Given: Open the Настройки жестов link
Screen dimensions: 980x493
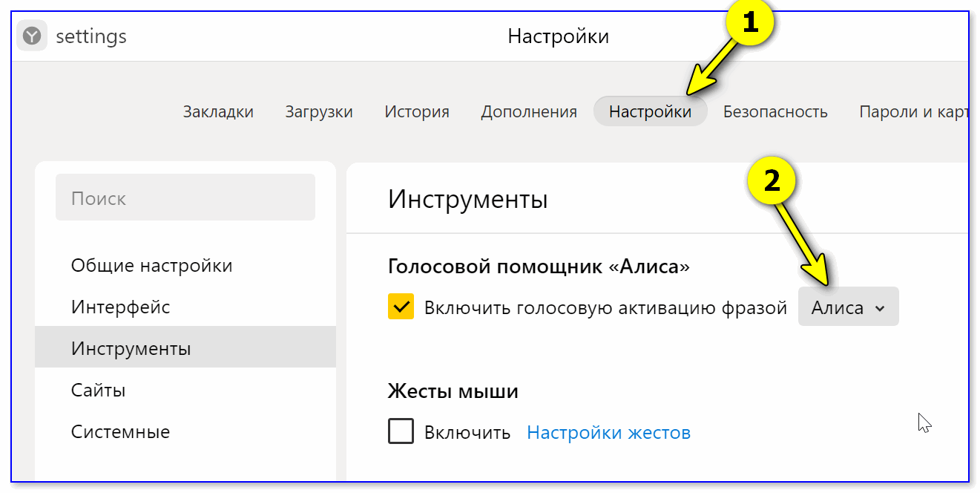Looking at the screenshot, I should [x=608, y=432].
